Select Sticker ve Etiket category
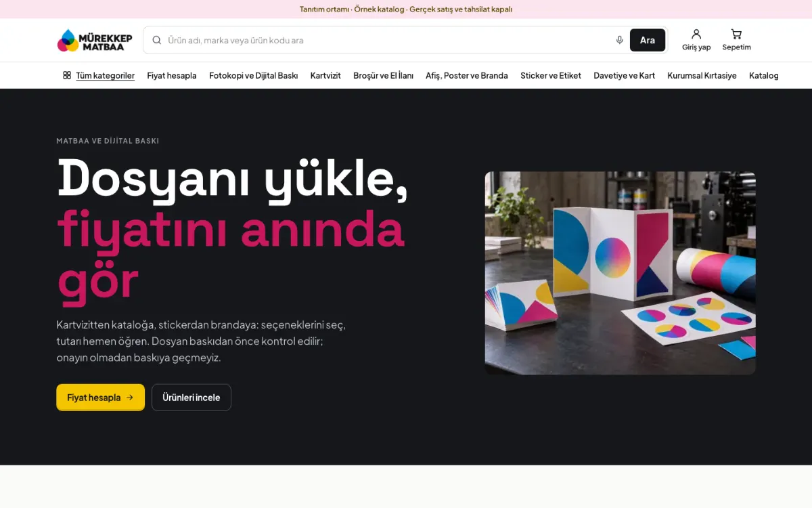Image resolution: width=812 pixels, height=508 pixels. [x=551, y=75]
